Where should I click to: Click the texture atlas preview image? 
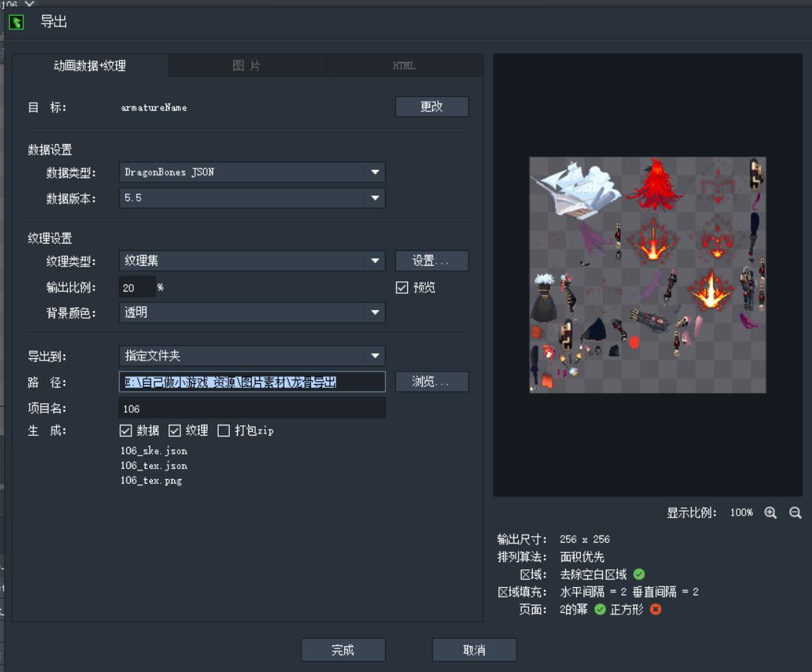(647, 275)
